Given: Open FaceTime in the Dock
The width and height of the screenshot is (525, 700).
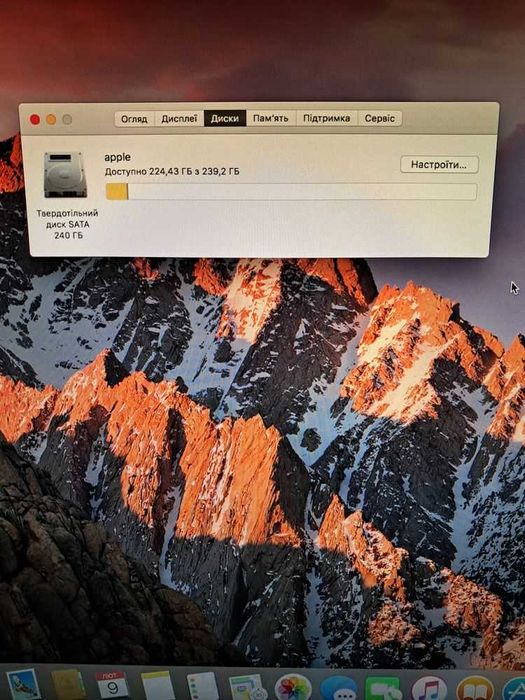Looking at the screenshot, I should pos(383,690).
